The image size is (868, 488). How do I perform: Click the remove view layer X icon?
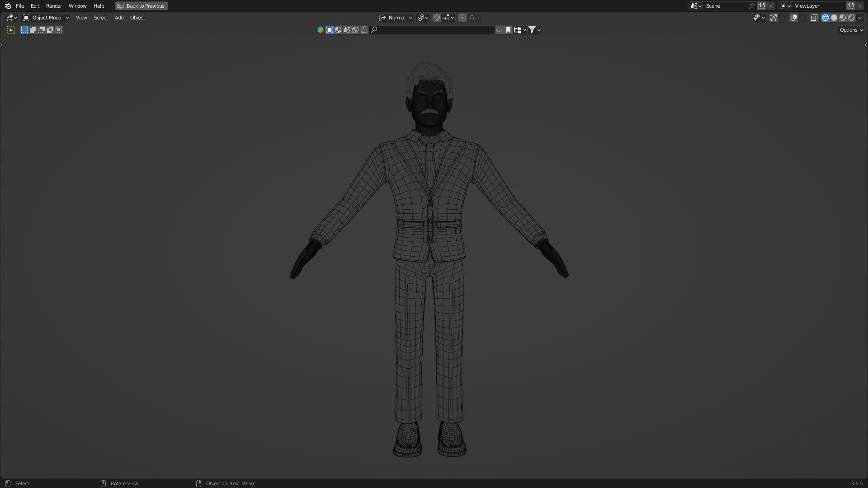[x=860, y=6]
